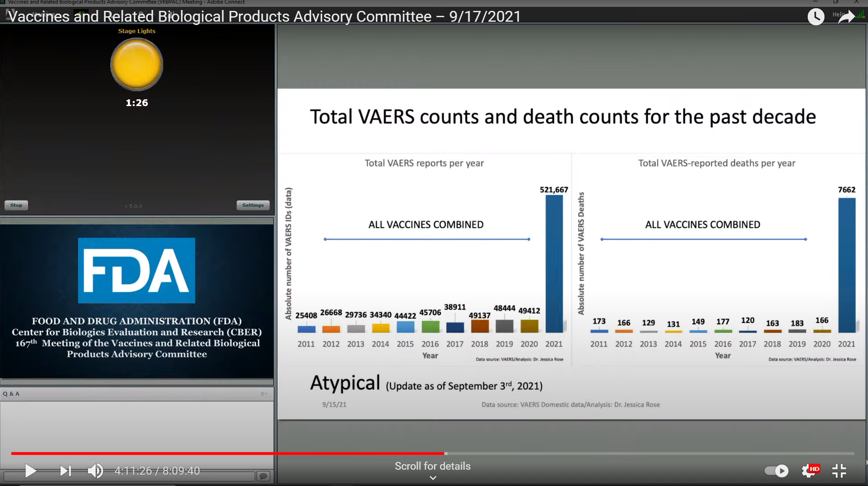Expand the Scroll for details chevron
This screenshot has height=486, width=868.
coord(432,477)
